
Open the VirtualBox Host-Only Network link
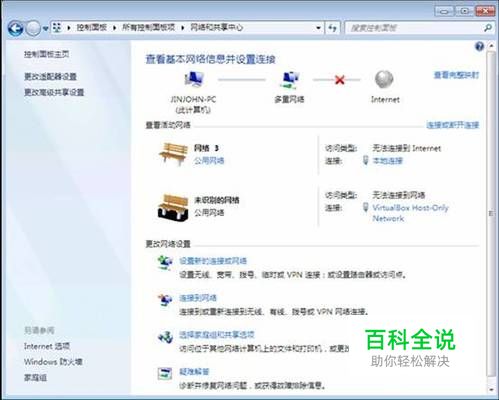410,213
